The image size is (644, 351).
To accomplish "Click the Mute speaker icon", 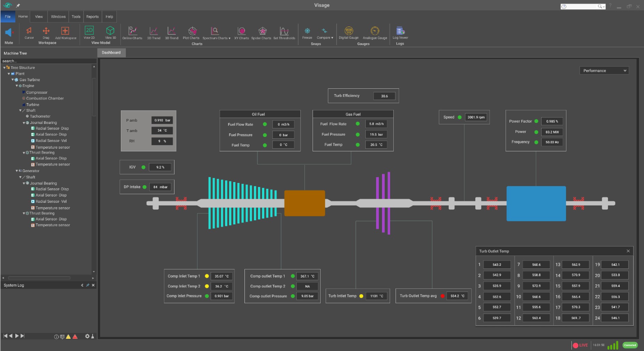I will 9,32.
